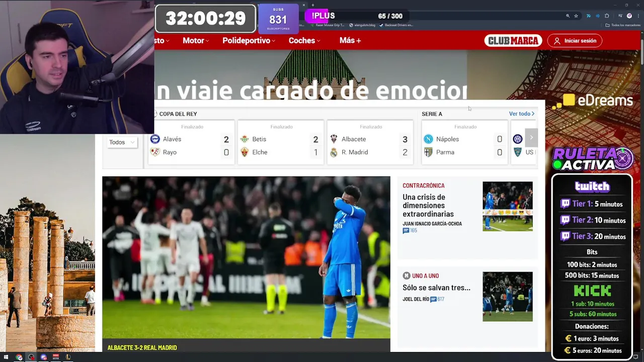Open 'Una crisis de dimensiones extraordinarias' article
This screenshot has width=644, height=362.
tap(428, 206)
